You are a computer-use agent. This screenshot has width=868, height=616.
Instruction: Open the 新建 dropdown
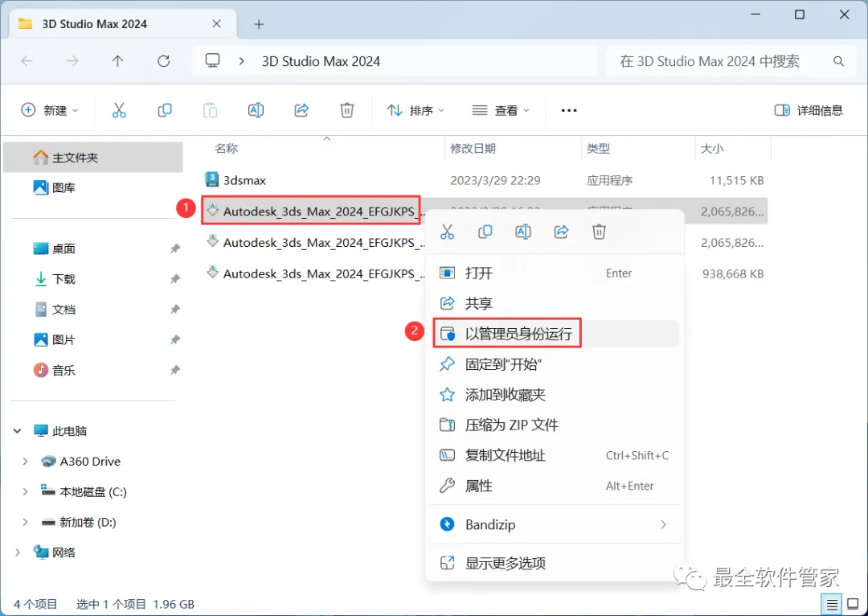pos(50,110)
